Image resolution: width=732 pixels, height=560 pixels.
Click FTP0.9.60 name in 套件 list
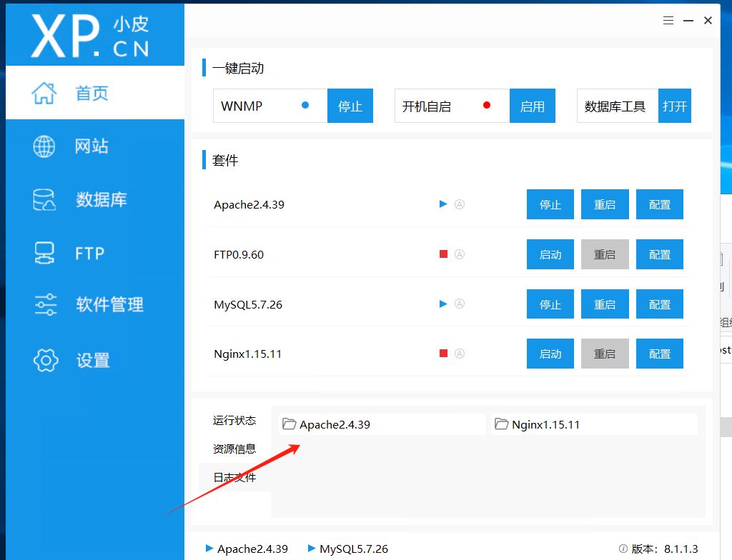(239, 255)
